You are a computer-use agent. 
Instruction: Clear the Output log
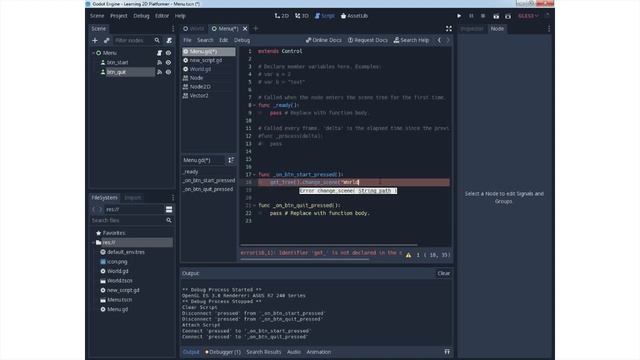(x=444, y=273)
